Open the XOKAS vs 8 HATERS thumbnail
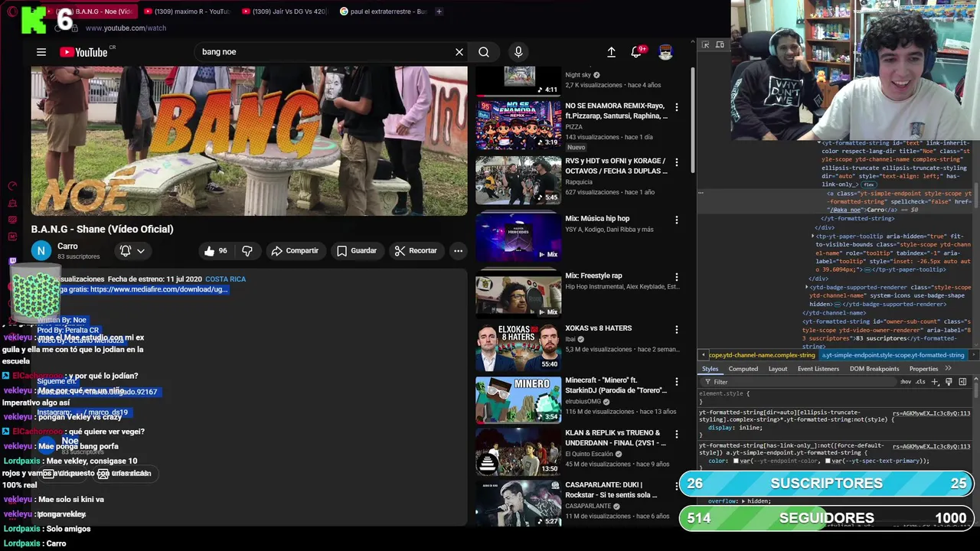The width and height of the screenshot is (980, 551). 518,347
